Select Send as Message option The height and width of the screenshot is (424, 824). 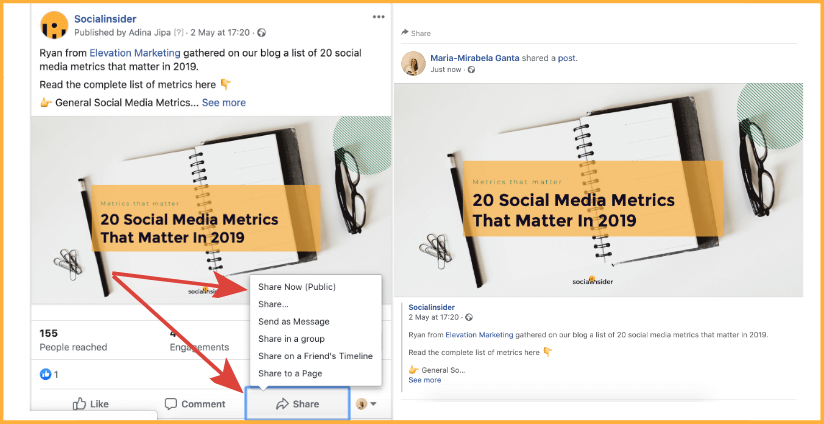[x=294, y=322]
